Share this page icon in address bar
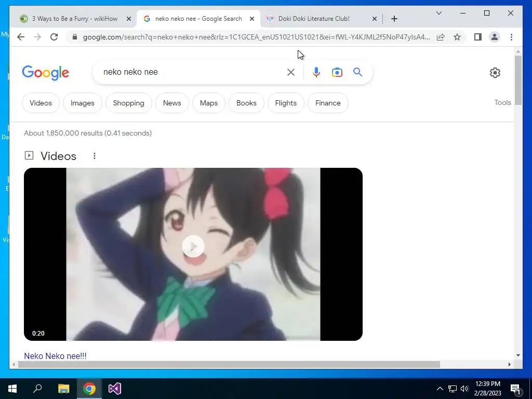This screenshot has height=399, width=532. (441, 37)
